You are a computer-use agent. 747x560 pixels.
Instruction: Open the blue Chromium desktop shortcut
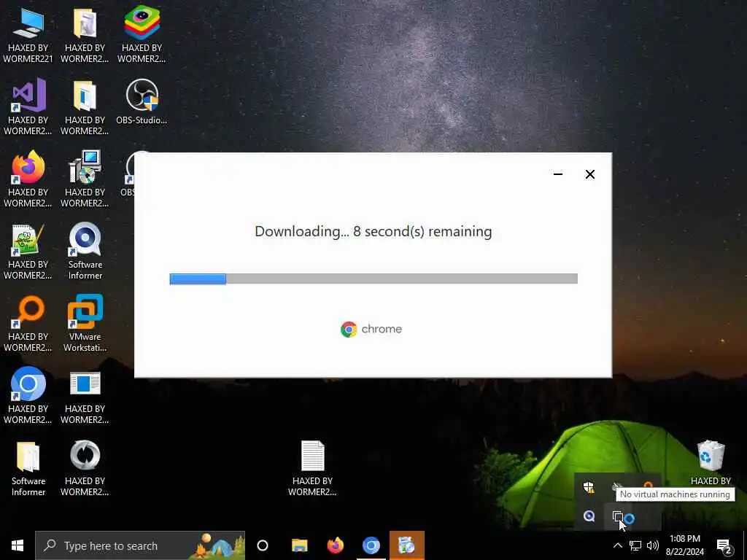pyautogui.click(x=28, y=384)
